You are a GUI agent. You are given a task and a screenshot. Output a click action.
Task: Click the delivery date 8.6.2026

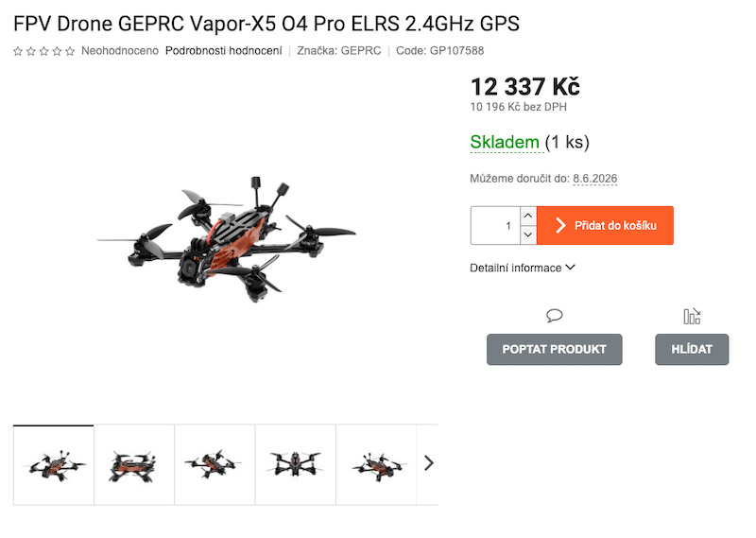pyautogui.click(x=594, y=179)
